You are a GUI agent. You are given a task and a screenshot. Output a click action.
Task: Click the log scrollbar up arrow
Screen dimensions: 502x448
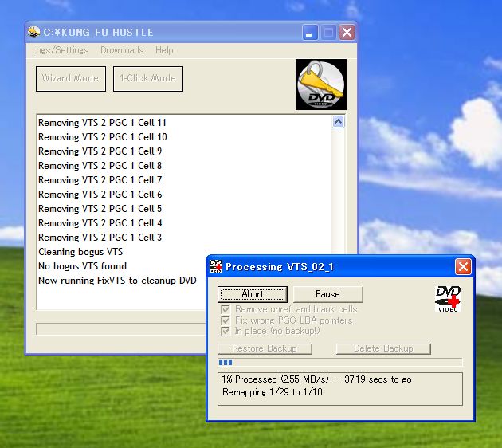339,122
